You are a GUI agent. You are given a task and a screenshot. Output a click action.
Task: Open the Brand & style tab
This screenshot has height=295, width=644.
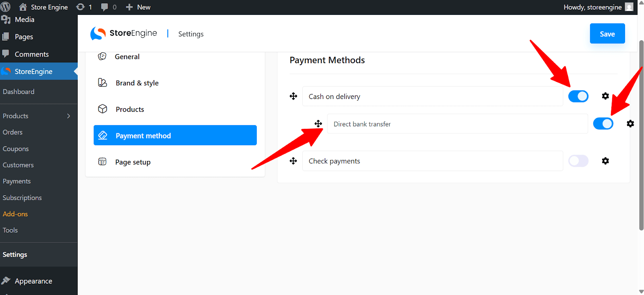[175, 83]
